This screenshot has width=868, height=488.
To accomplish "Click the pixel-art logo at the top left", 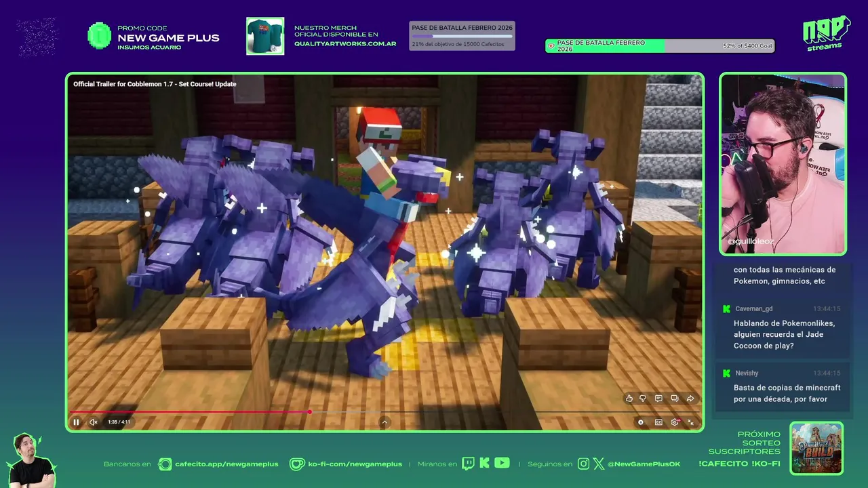I will (37, 37).
